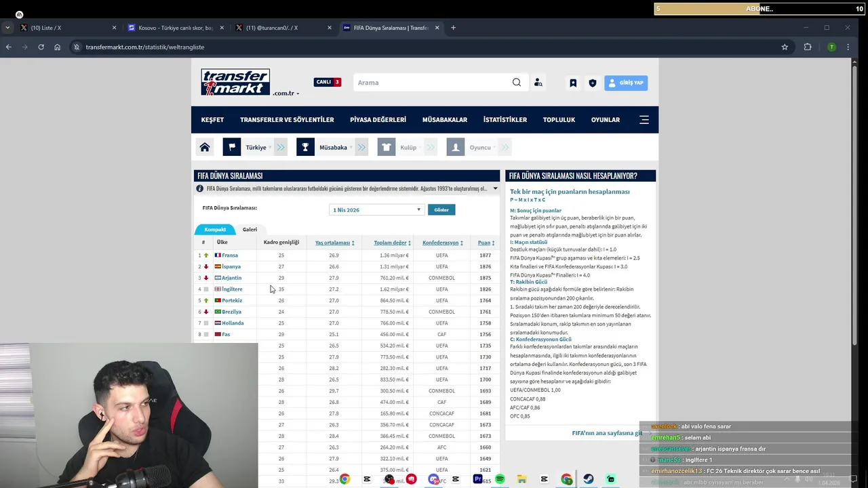Click the magnifier icon in Arama box

coord(517,83)
